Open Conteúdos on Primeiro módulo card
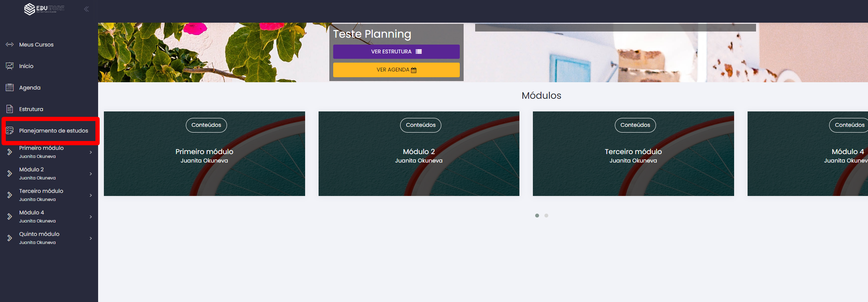The height and width of the screenshot is (302, 868). click(x=206, y=125)
